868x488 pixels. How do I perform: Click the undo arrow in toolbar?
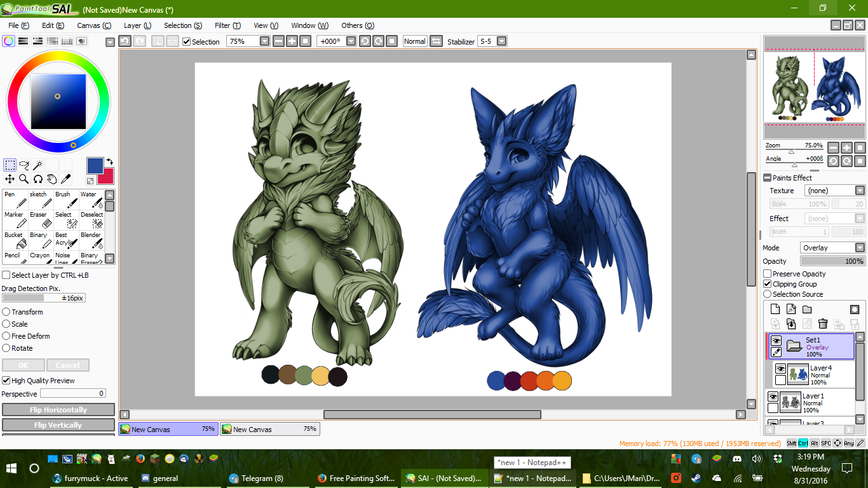click(125, 41)
